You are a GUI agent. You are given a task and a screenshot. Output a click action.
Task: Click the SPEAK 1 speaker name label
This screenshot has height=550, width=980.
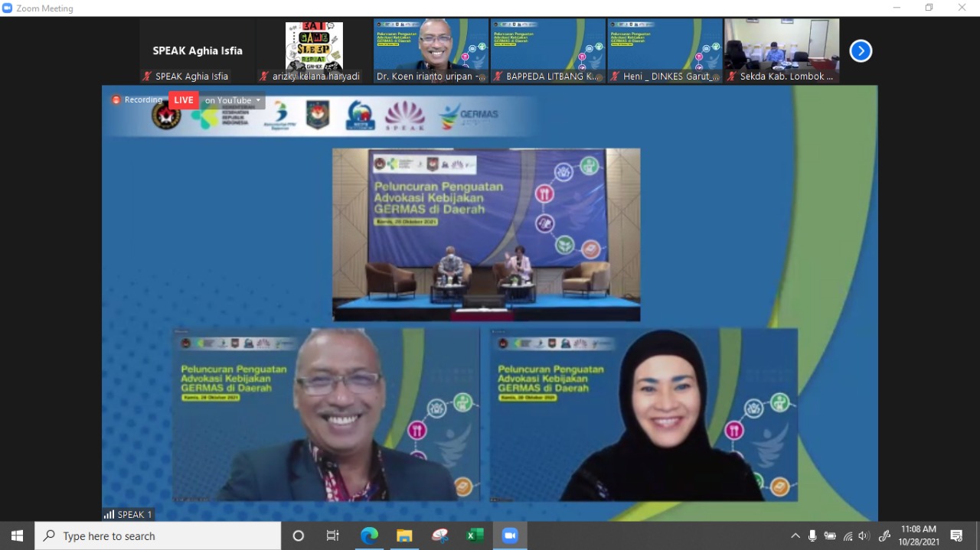point(135,515)
